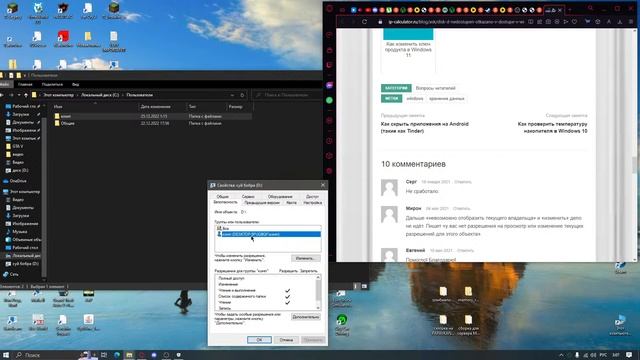Open the downloads icon in Opera toolbar

[620, 22]
